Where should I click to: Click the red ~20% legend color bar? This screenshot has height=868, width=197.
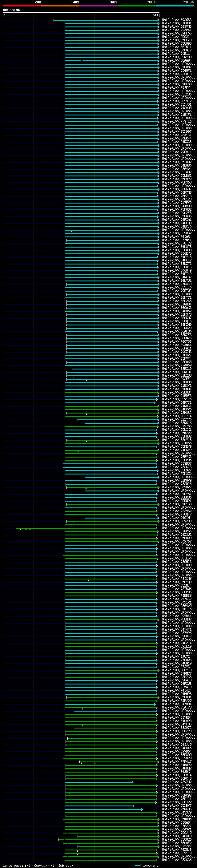click(x=22, y=6)
